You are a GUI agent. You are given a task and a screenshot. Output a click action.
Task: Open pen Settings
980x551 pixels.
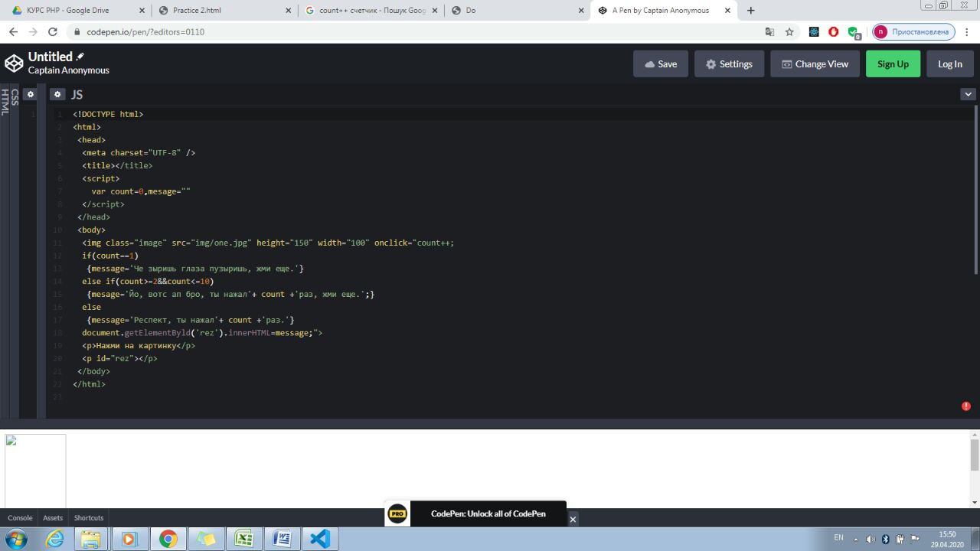point(729,64)
